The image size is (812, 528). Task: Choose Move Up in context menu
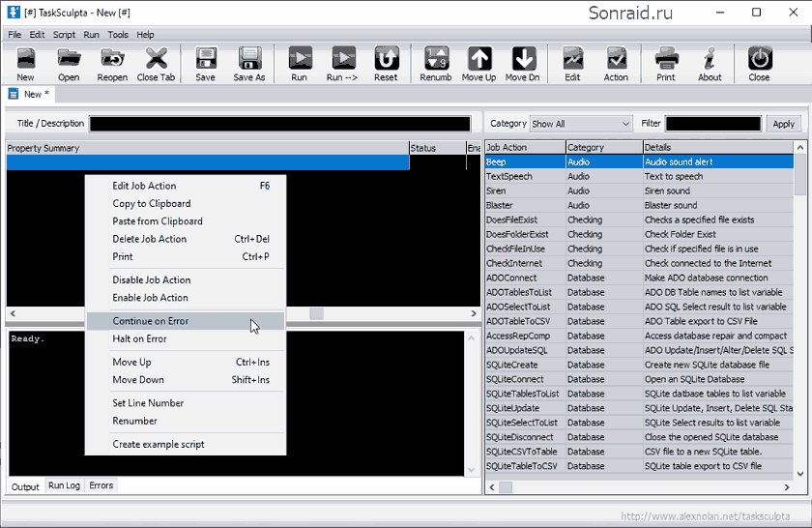click(x=186, y=363)
